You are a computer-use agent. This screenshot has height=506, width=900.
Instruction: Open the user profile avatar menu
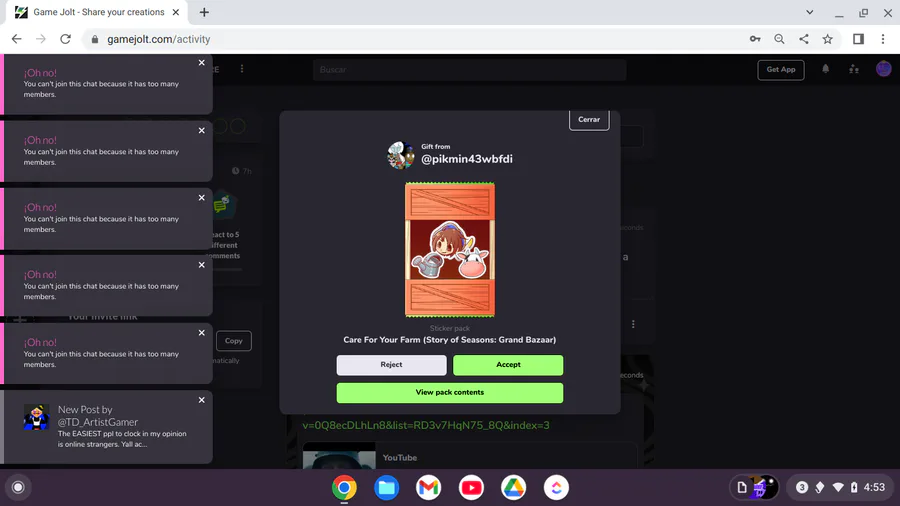pos(884,69)
